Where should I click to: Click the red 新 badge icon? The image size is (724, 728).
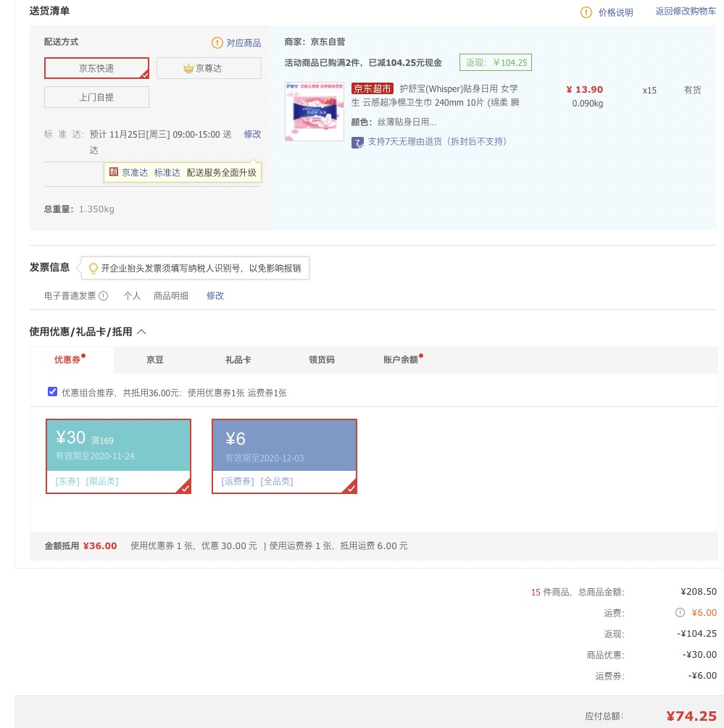(x=113, y=172)
